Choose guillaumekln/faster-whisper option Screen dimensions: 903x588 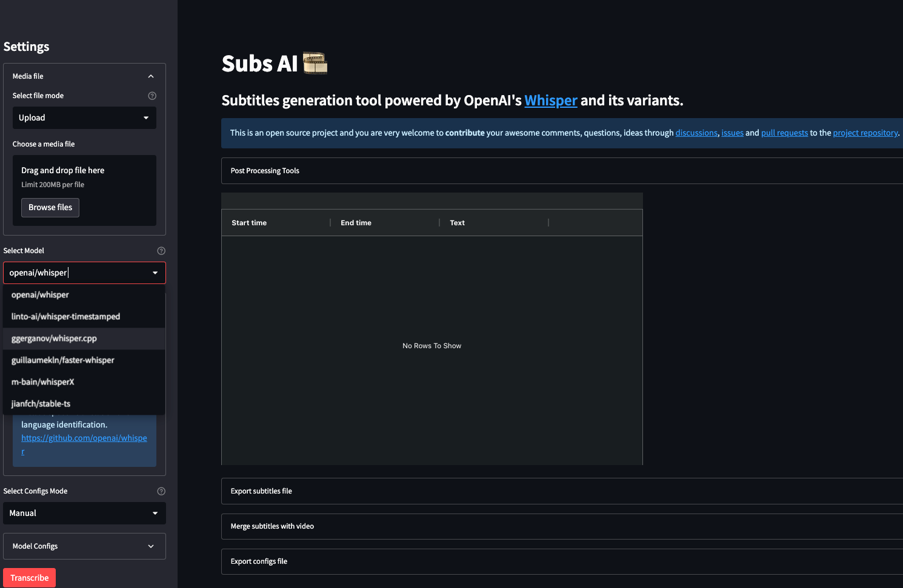84,360
